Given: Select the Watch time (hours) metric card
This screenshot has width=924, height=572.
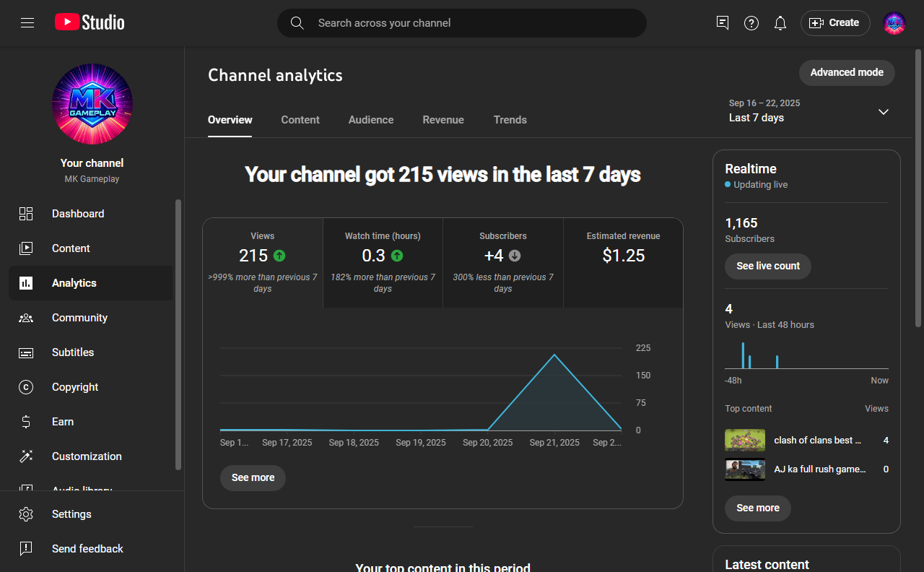Looking at the screenshot, I should point(383,263).
